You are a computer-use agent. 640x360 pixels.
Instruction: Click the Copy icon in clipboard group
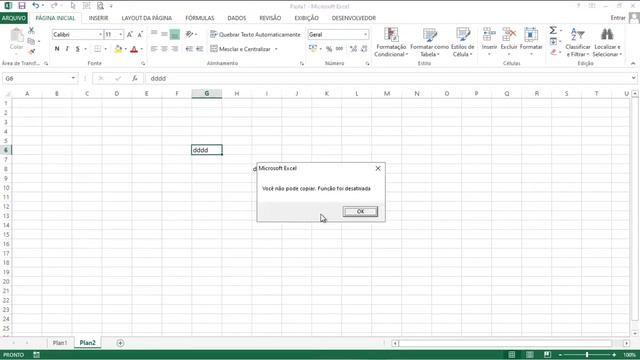click(31, 41)
